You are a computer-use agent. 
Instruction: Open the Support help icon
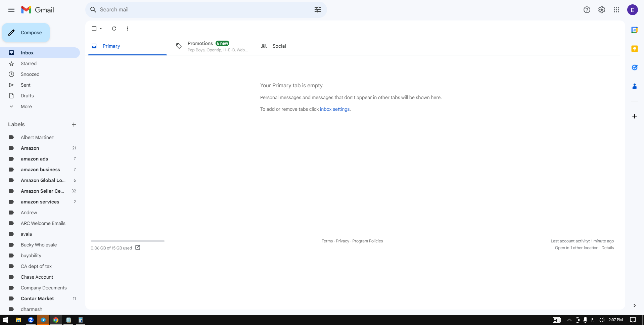coord(587,10)
